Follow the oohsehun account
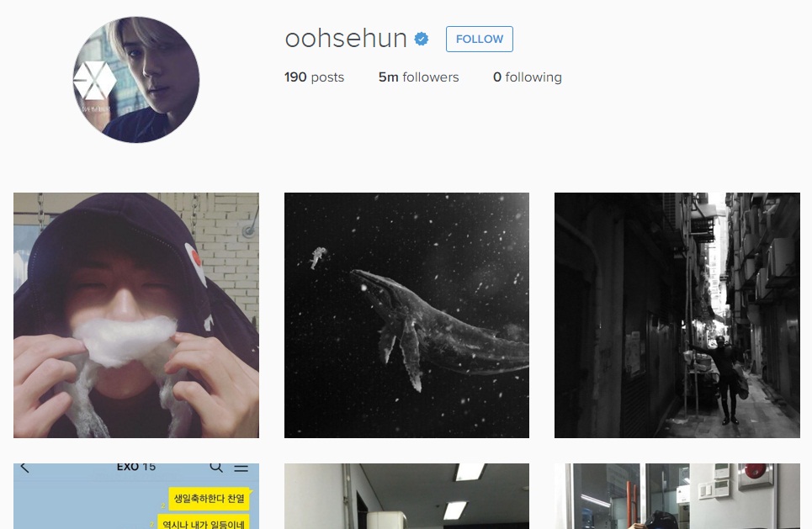 pos(480,39)
